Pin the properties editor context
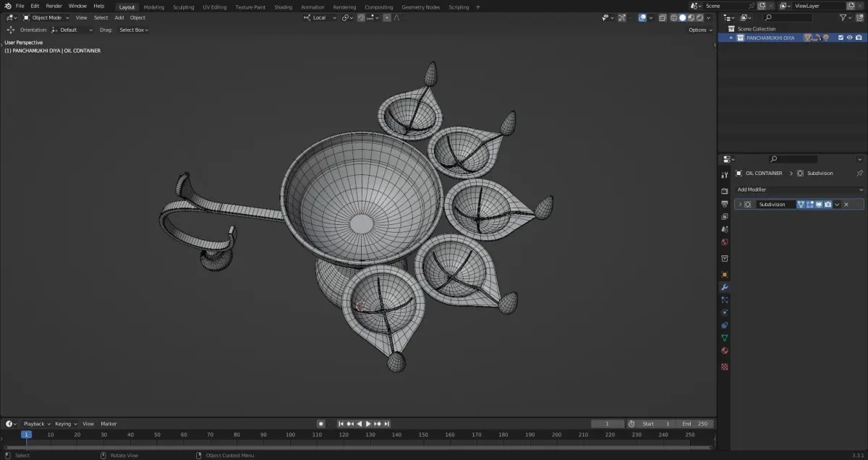Viewport: 868px width, 460px height. pyautogui.click(x=859, y=173)
